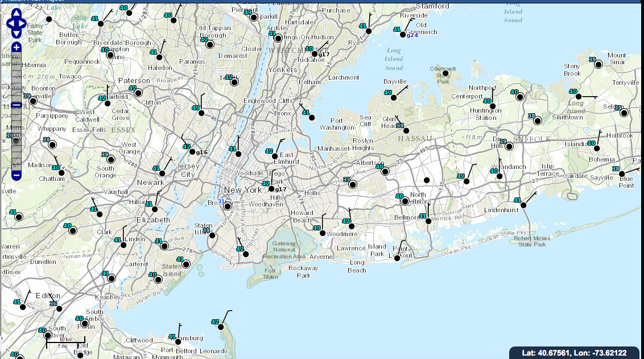Open the station reading 41 near Newark
The height and width of the screenshot is (359, 644).
tap(162, 174)
